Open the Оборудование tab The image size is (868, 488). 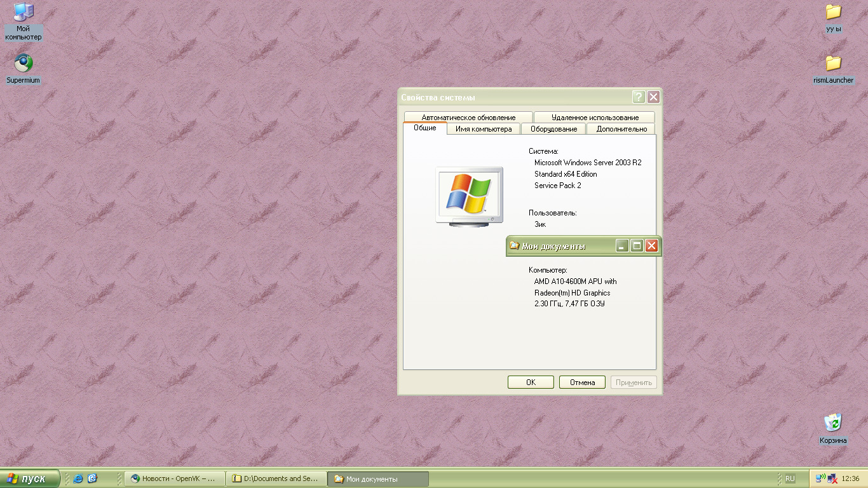click(553, 129)
